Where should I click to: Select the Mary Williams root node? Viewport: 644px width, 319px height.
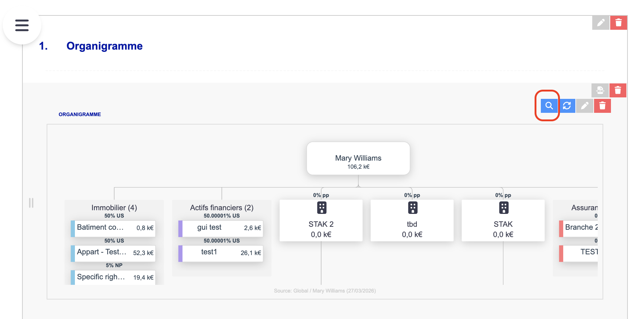coord(358,158)
